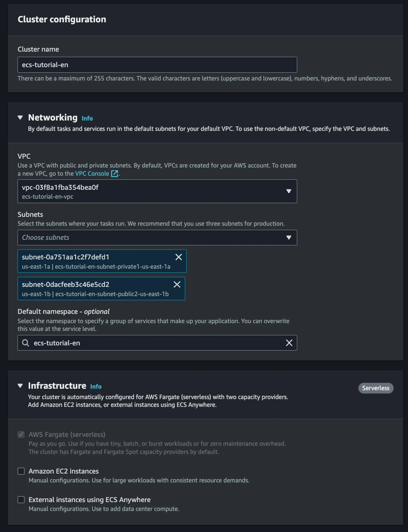Image resolution: width=408 pixels, height=532 pixels.
Task: Open the Infrastructure Info help
Action: tap(95, 387)
